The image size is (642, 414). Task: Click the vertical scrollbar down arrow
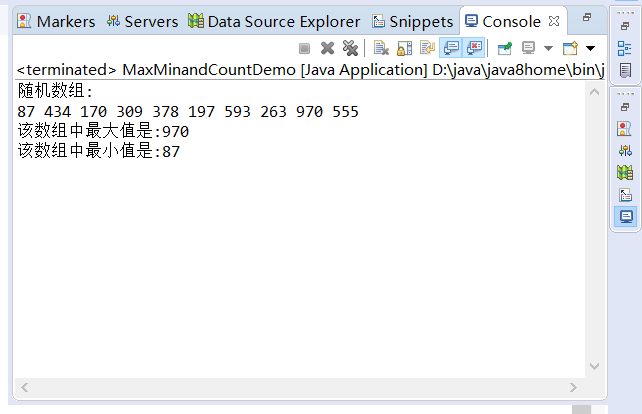tap(595, 366)
